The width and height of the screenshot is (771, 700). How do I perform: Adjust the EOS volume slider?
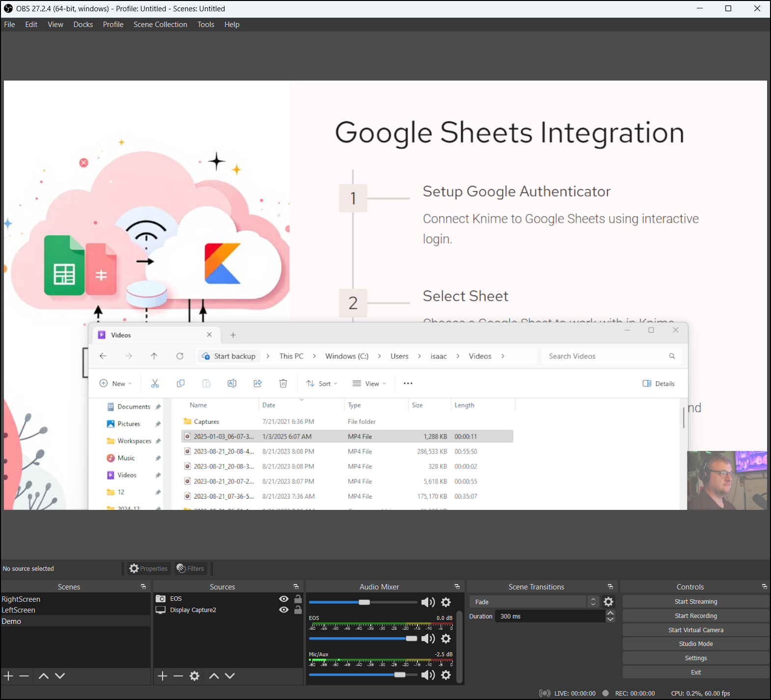(411, 639)
